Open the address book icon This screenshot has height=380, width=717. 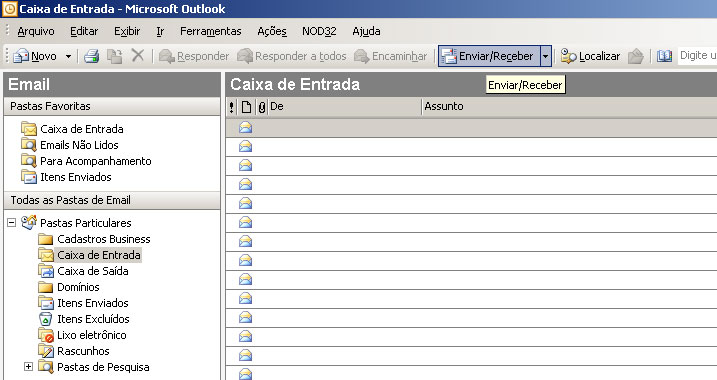pyautogui.click(x=664, y=56)
